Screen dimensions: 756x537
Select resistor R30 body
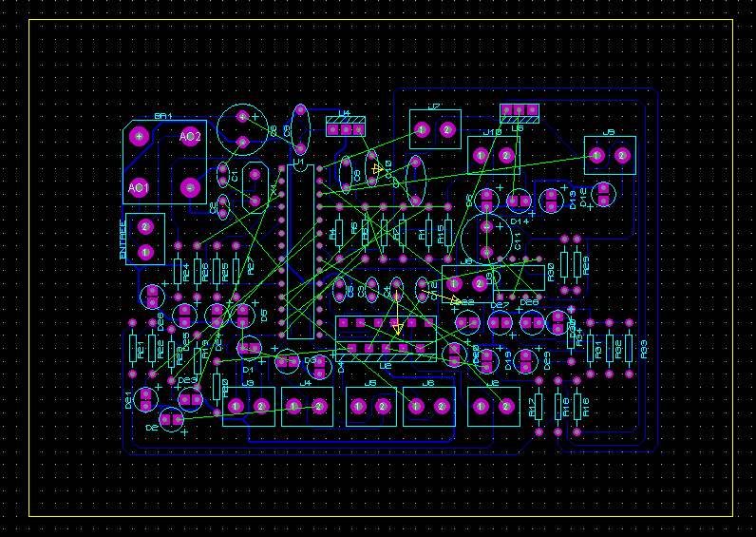(564, 265)
